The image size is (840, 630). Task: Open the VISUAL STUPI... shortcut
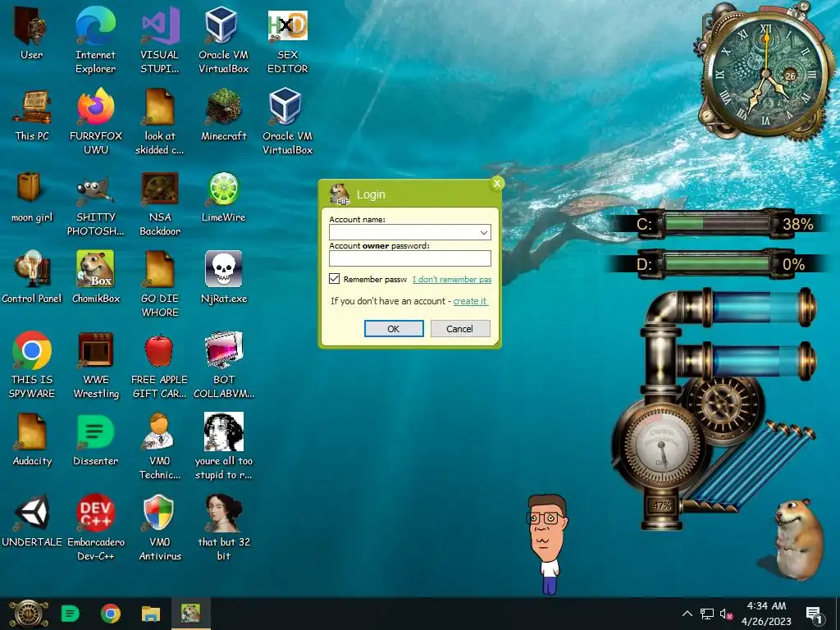(x=160, y=40)
